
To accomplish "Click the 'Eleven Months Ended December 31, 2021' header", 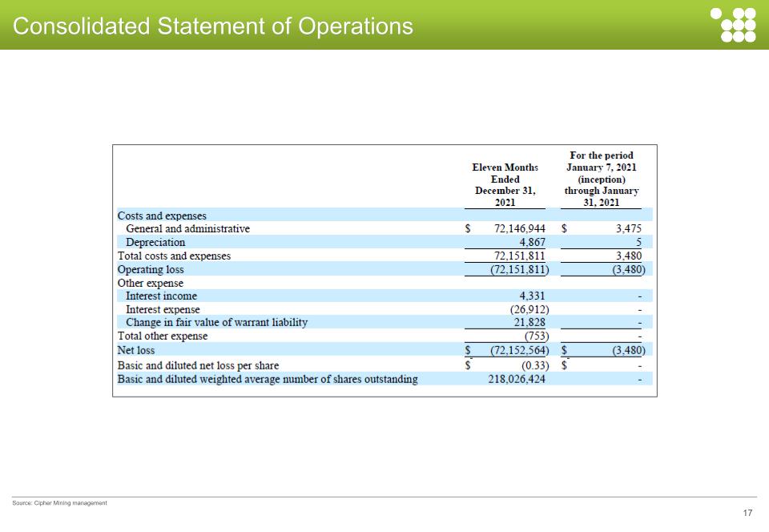I will tap(505, 185).
